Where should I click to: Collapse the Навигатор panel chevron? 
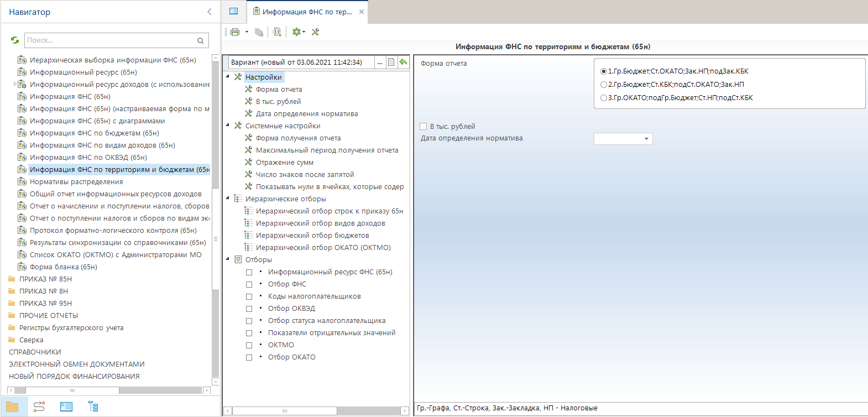[x=209, y=12]
